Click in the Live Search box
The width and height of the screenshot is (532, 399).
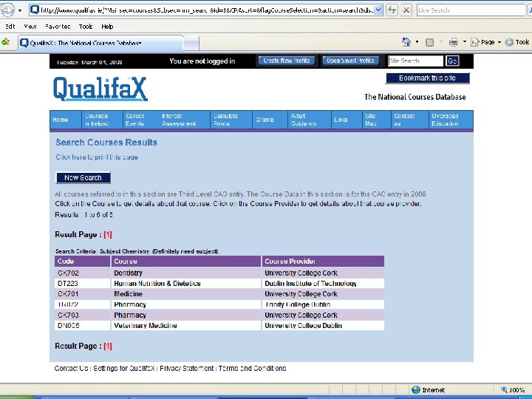tap(470, 10)
